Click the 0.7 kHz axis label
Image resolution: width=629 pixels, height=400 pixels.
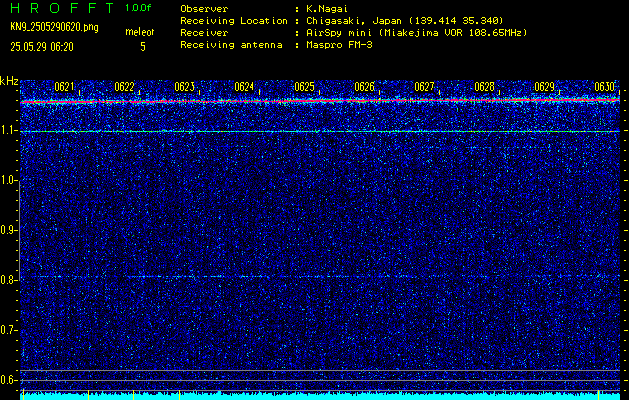coord(7,330)
